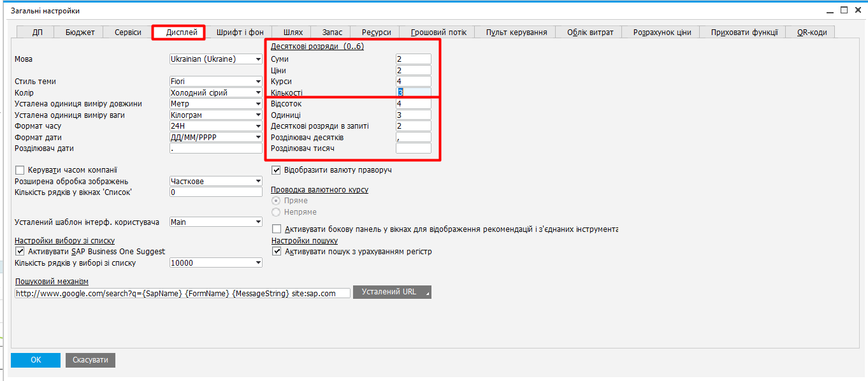Disable Активувати SAP Business One Suggest
Viewport: 868px width, 381px height.
pos(20,252)
